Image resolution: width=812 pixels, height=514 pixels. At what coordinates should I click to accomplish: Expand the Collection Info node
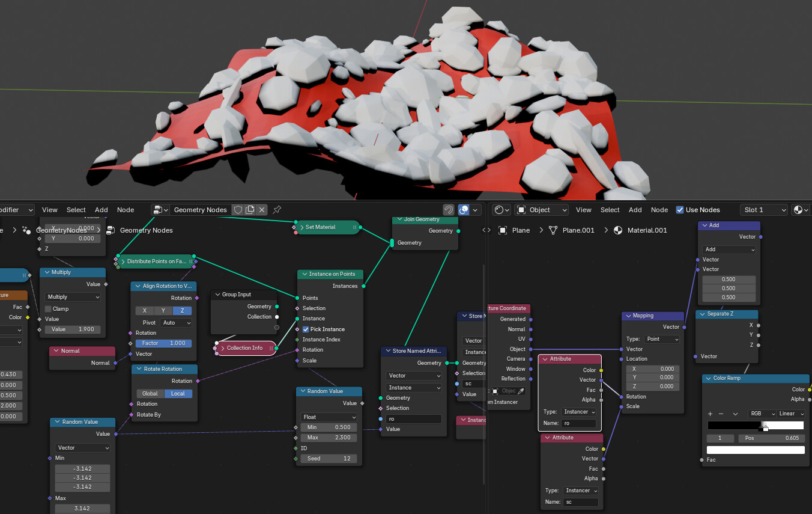(222, 348)
